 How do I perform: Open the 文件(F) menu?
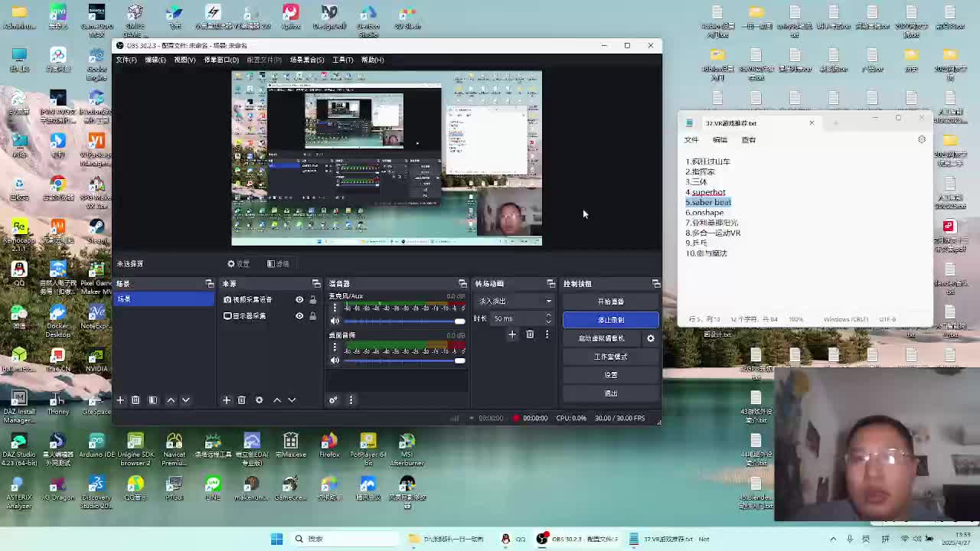[126, 60]
